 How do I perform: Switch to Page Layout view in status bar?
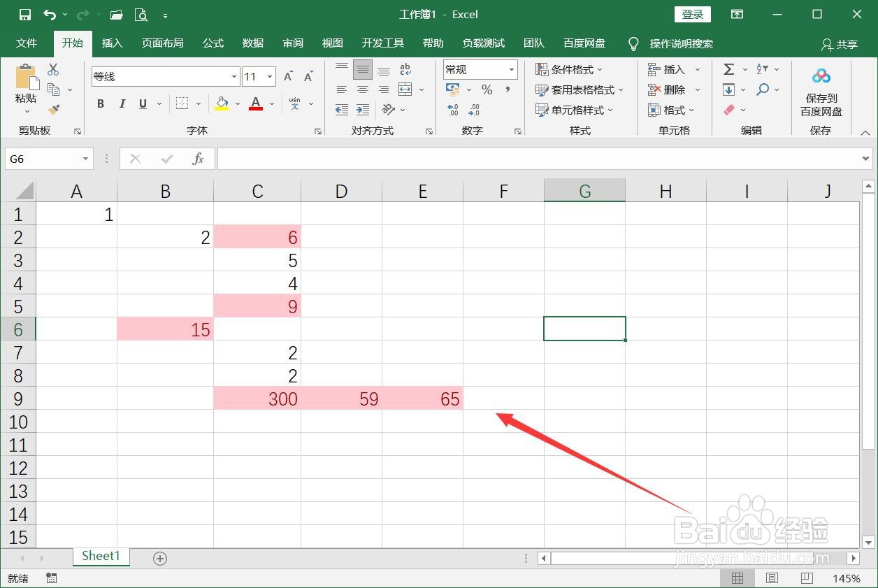click(x=772, y=578)
